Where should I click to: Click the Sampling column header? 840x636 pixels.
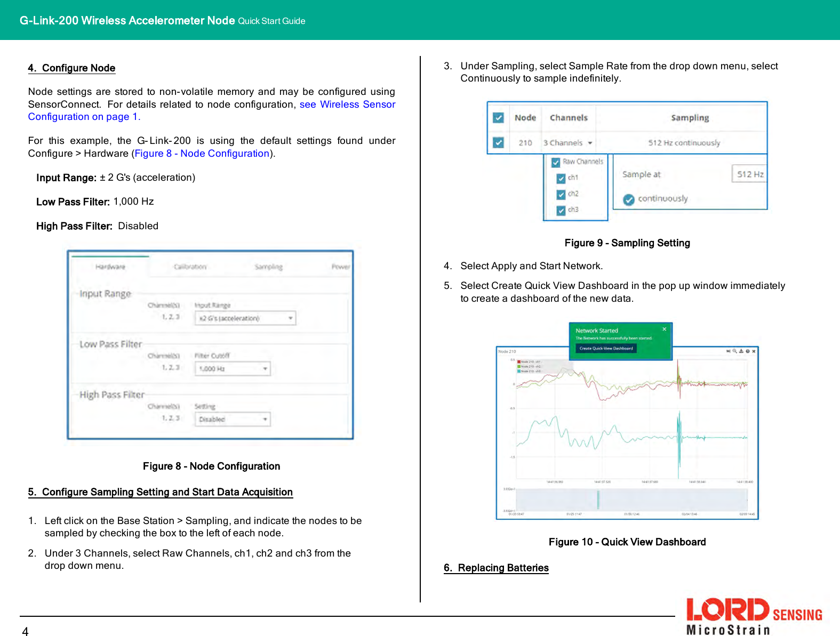click(690, 118)
